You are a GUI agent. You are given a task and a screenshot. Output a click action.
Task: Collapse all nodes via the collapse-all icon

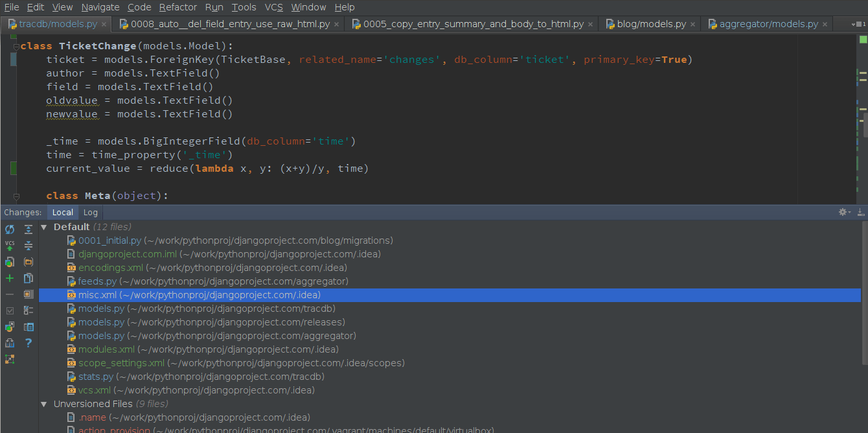pyautogui.click(x=28, y=245)
